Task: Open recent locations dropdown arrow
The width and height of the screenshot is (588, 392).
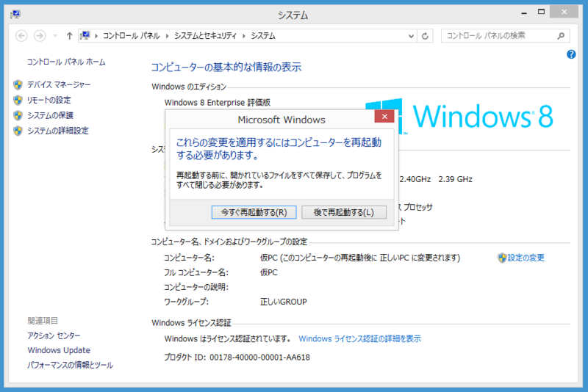Action: pos(55,36)
